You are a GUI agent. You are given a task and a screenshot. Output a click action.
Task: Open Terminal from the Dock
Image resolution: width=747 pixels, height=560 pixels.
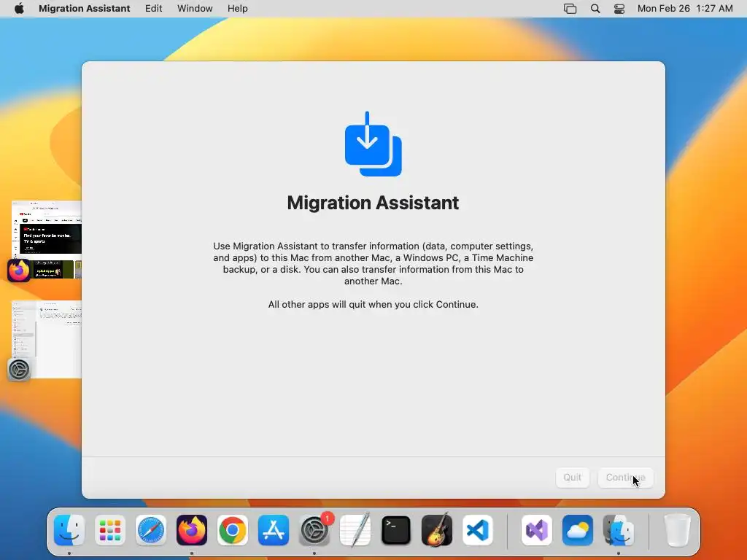[x=396, y=530]
